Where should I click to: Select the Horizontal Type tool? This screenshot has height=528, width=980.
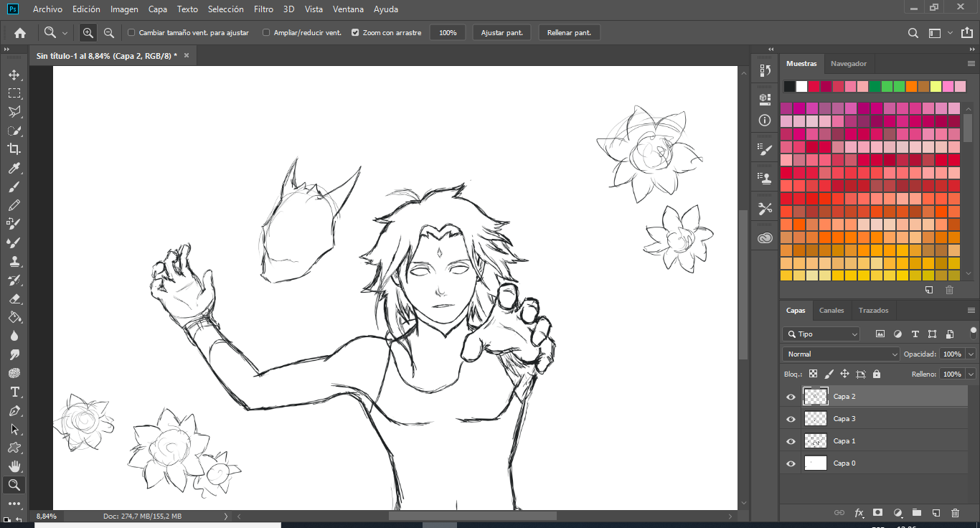click(x=14, y=392)
